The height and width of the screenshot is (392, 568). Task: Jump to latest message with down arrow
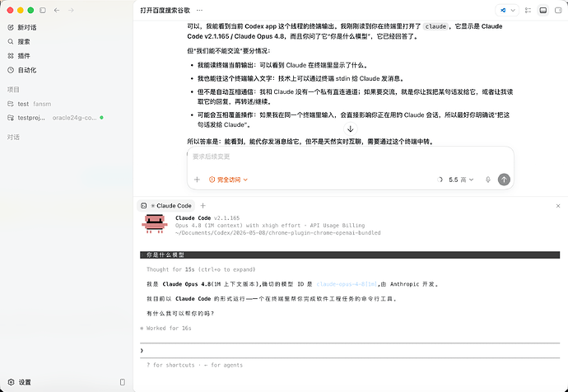351,129
